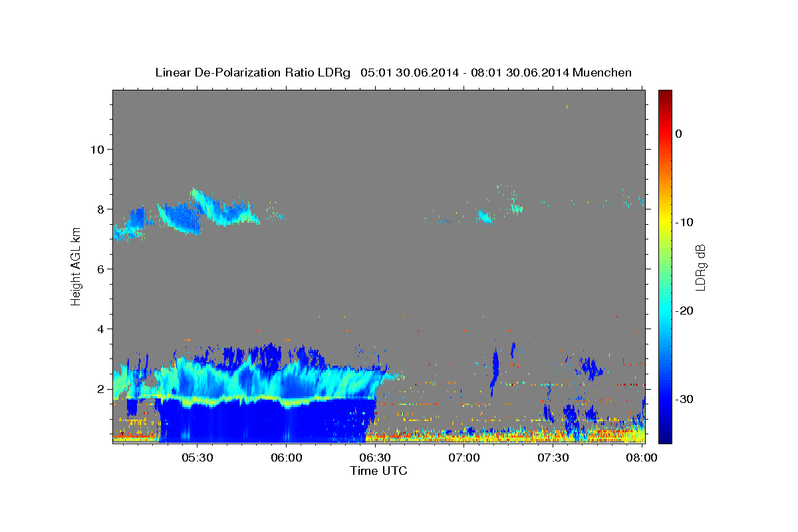
Task: Click the plot title 'Linear De-Polarization Ratio LDRg'
Action: point(253,72)
